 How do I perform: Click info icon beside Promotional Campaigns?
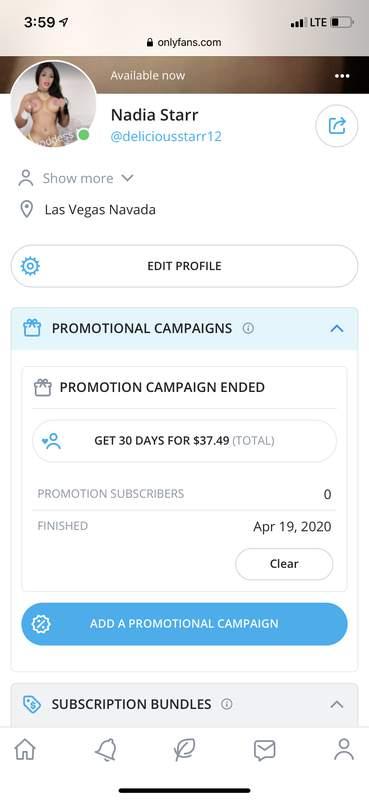[x=248, y=329]
